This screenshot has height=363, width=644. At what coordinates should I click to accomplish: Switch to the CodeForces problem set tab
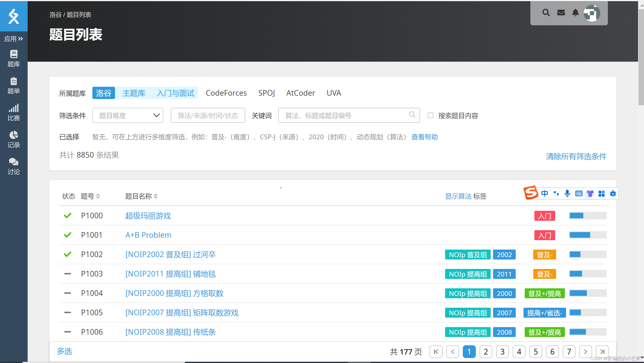(226, 93)
